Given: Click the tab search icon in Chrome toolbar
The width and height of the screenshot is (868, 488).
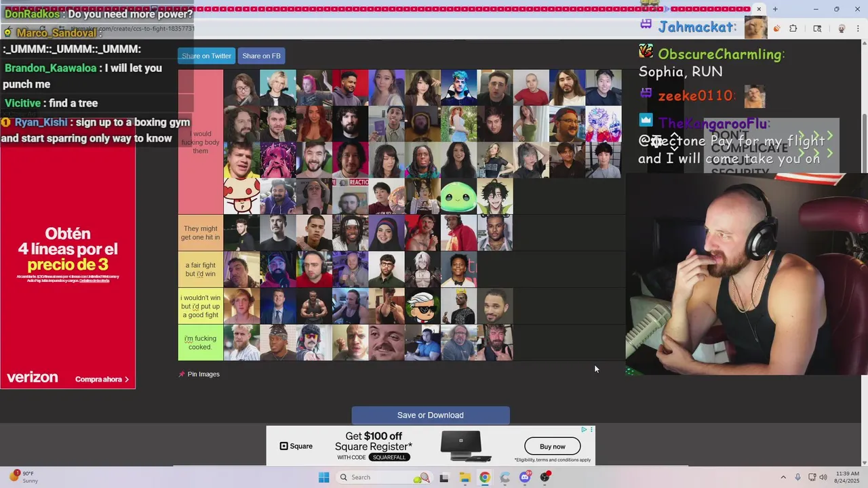Looking at the screenshot, I should click(817, 28).
